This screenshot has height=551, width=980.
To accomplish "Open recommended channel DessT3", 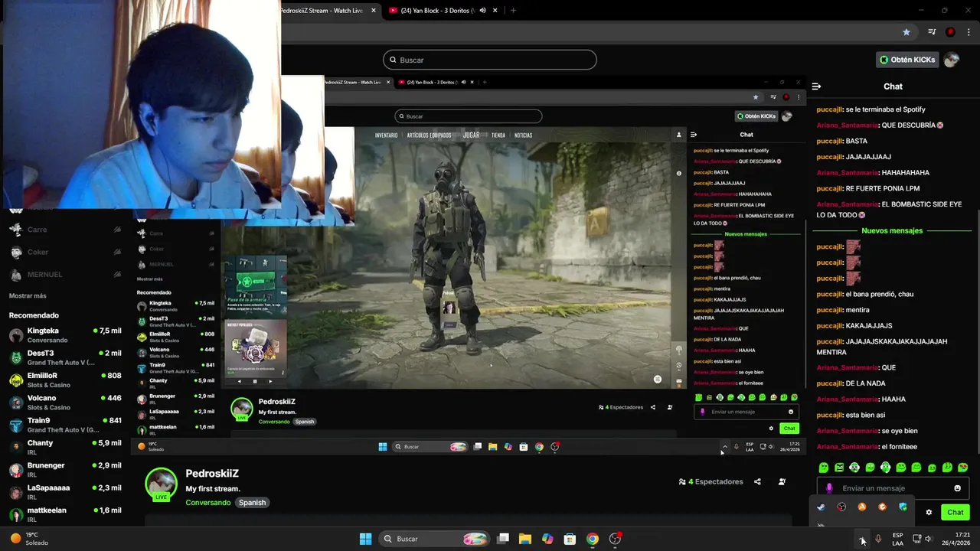I will 65,357.
